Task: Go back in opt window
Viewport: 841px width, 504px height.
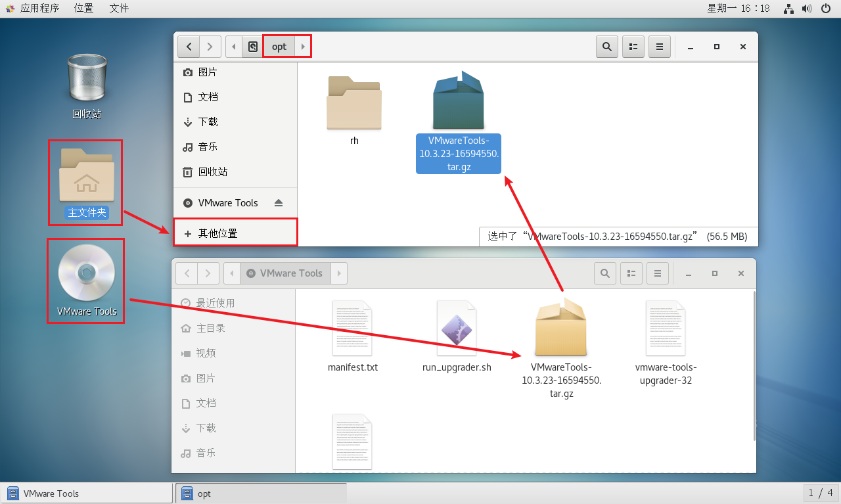Action: [189, 47]
